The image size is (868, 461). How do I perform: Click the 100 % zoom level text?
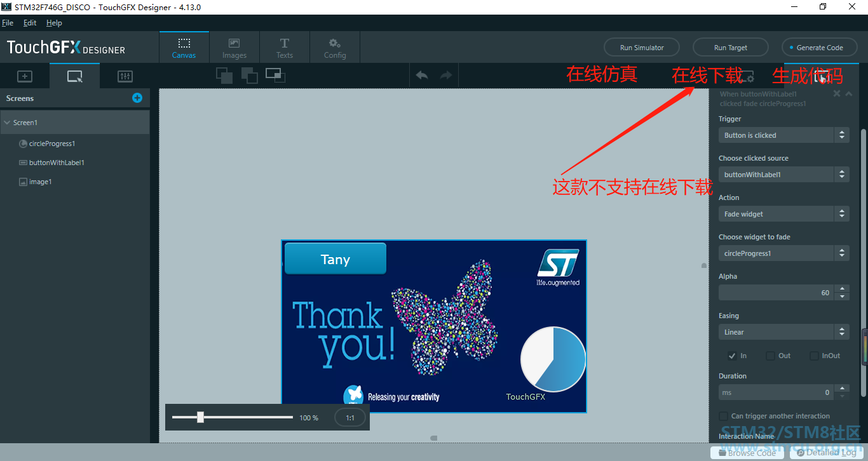click(x=309, y=418)
